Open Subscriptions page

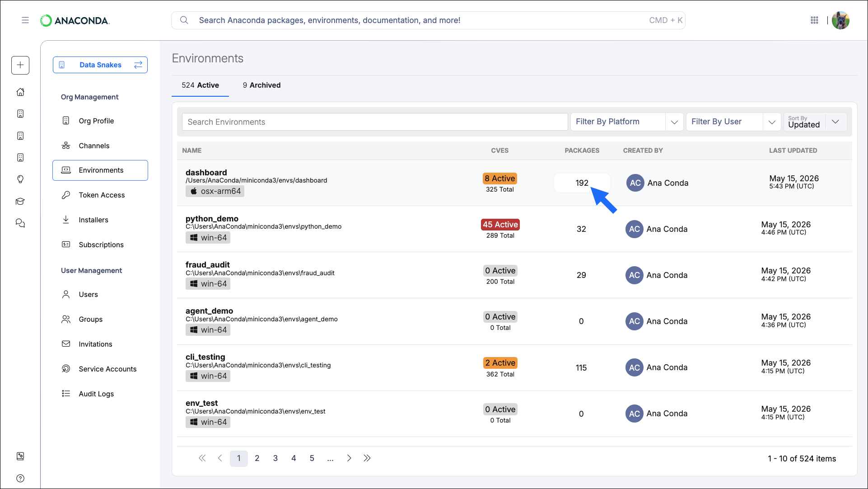point(100,244)
